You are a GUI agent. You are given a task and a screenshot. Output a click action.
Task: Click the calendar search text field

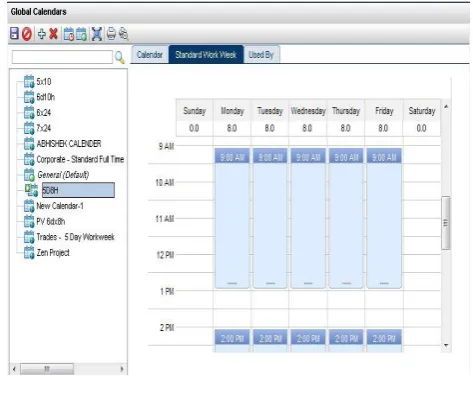point(62,57)
